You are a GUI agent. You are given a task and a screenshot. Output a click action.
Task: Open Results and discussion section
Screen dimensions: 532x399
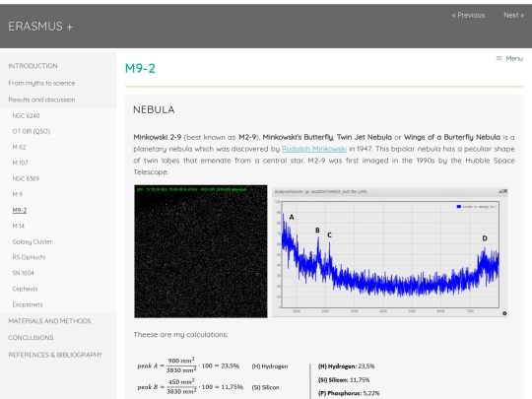tap(41, 100)
